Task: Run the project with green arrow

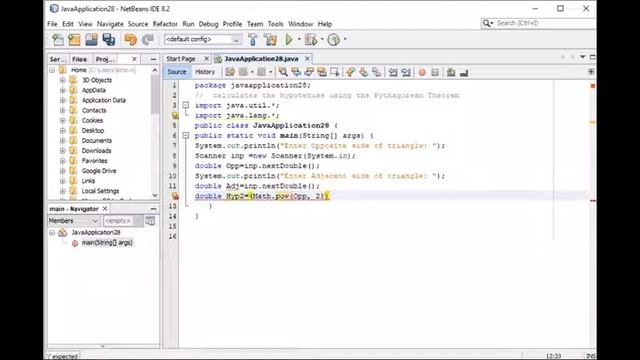Action: pos(289,40)
